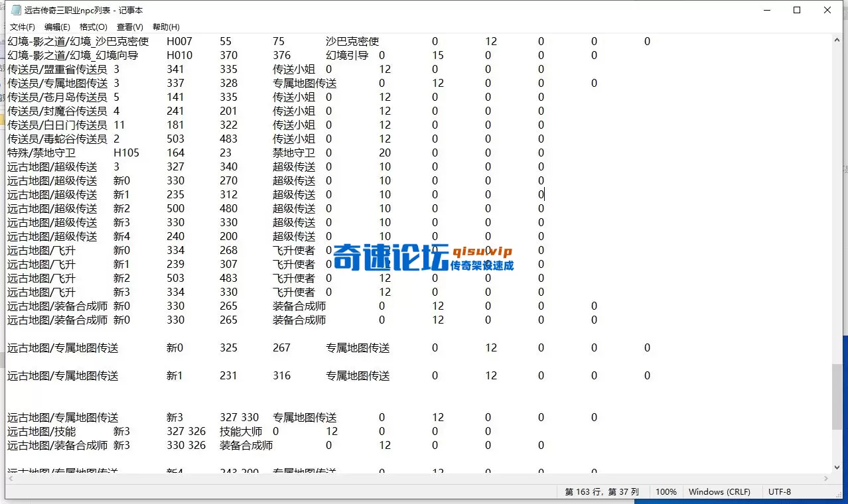Open the 编辑(E) menu
The image size is (848, 504).
(x=57, y=27)
